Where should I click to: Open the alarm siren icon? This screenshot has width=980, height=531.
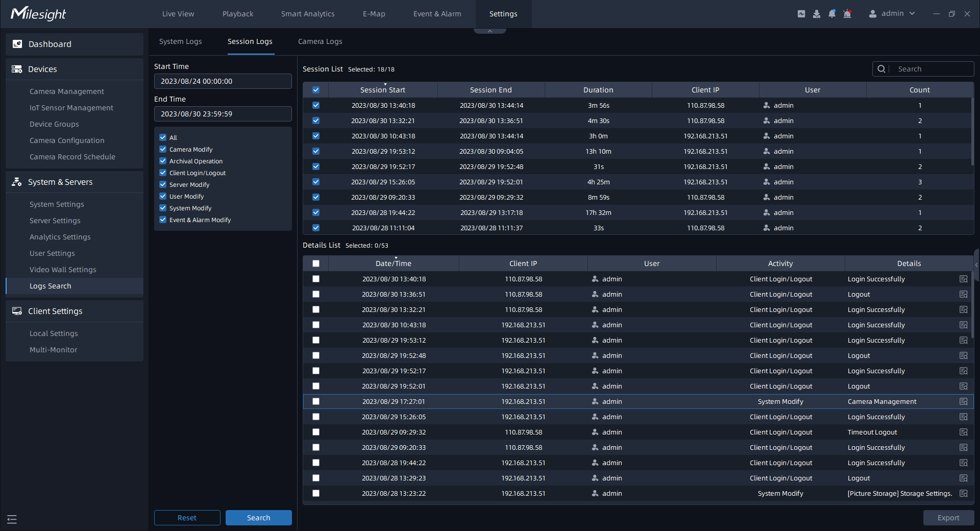(x=847, y=14)
